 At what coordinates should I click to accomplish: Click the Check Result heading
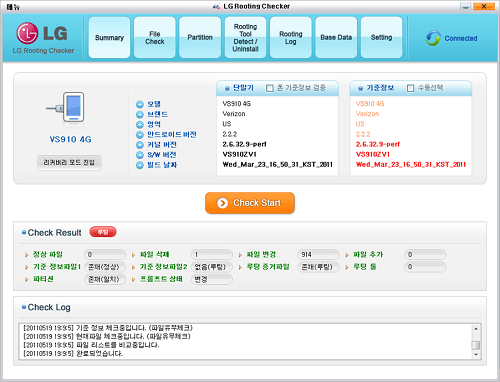coord(54,233)
